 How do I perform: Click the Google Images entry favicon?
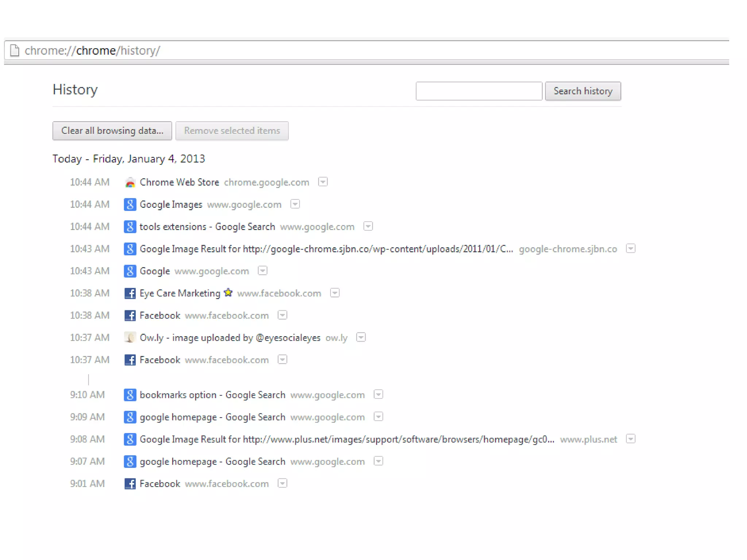tap(130, 205)
